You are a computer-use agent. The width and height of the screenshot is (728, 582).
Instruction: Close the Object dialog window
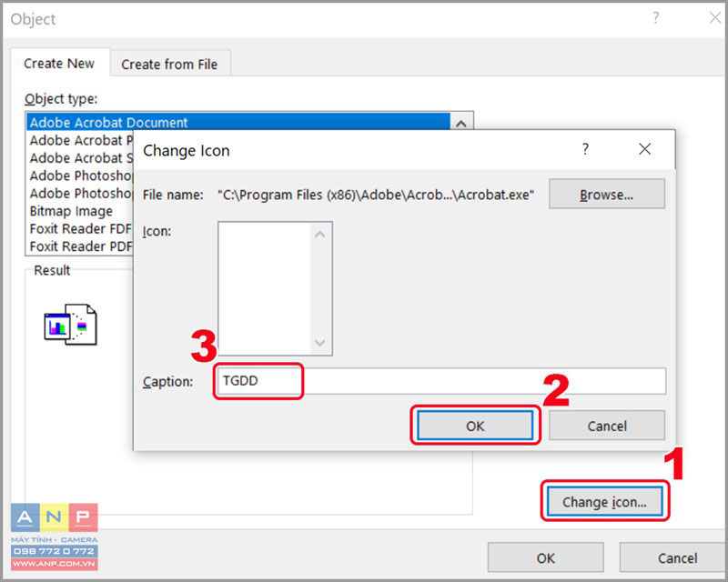tap(715, 18)
